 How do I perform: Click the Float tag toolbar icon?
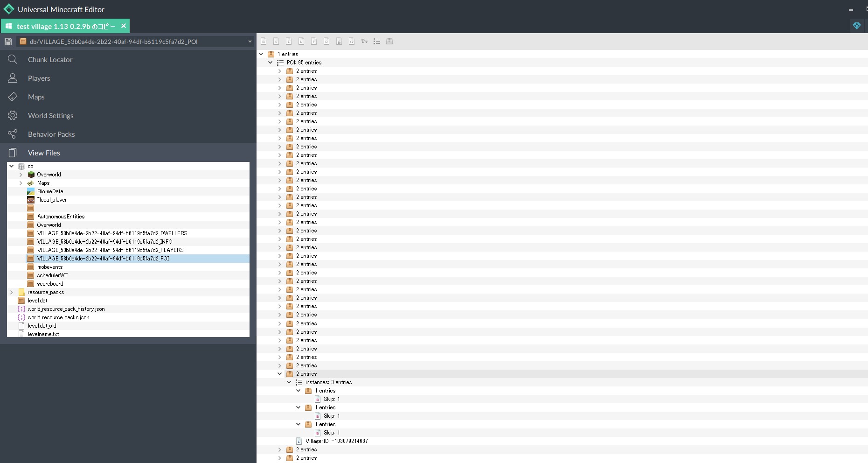[314, 42]
